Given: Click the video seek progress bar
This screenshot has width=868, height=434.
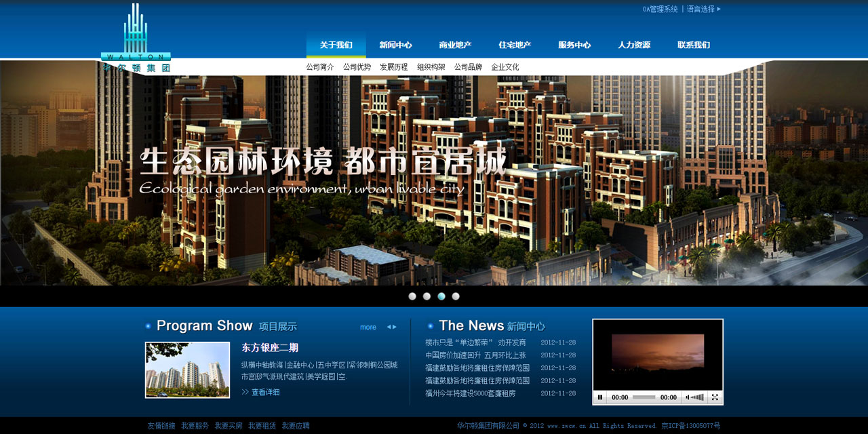Looking at the screenshot, I should 644,397.
